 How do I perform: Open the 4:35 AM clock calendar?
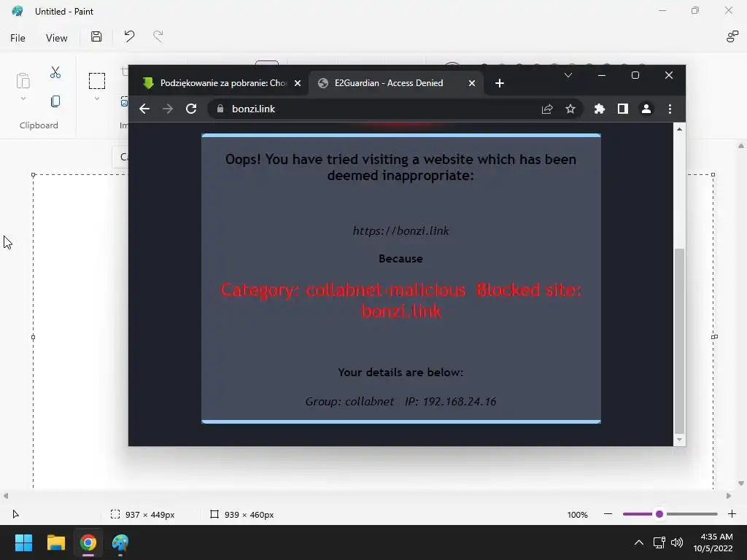713,542
